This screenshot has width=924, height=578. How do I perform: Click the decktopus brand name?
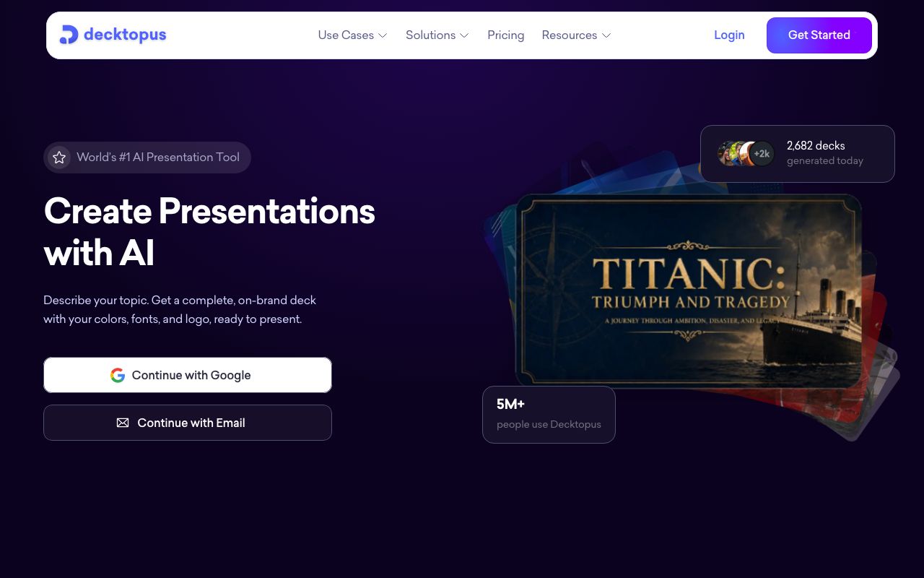coord(125,35)
